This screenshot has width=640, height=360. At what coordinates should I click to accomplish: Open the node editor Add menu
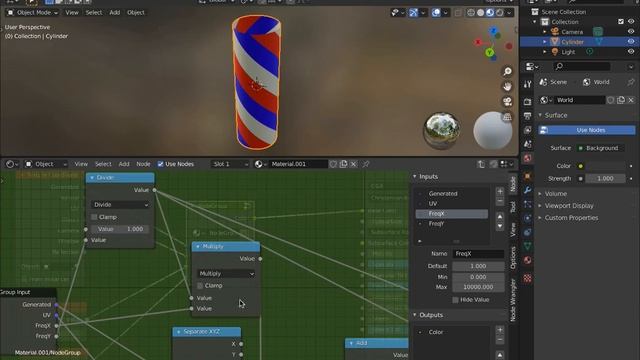click(124, 164)
